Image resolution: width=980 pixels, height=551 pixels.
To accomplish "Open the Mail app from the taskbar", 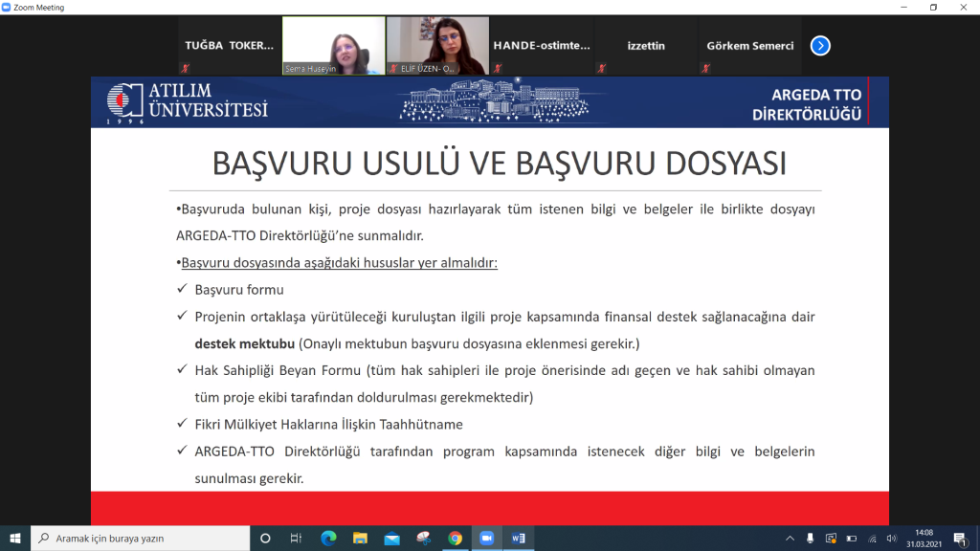I will pos(391,538).
